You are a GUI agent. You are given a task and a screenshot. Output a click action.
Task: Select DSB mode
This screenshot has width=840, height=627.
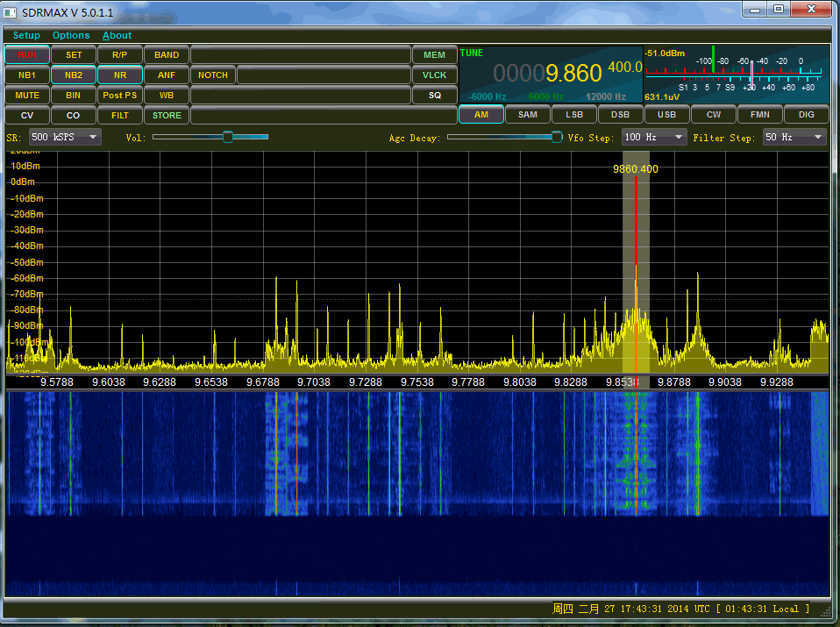(x=621, y=114)
